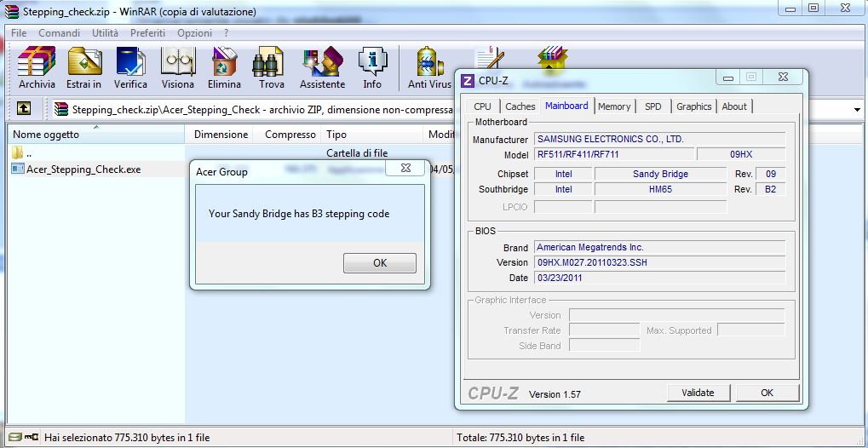The image size is (868, 448).
Task: Open the ? help menu
Action: [227, 32]
